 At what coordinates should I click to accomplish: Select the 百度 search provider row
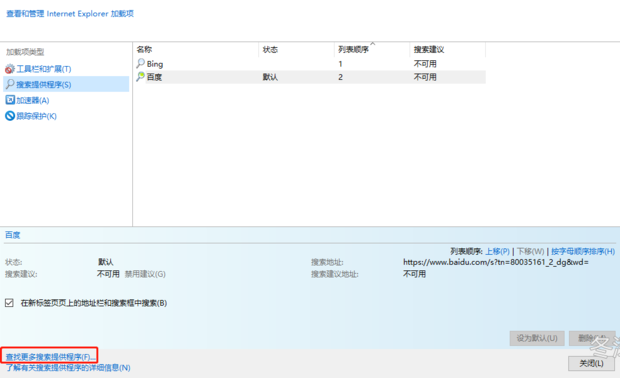(x=310, y=77)
